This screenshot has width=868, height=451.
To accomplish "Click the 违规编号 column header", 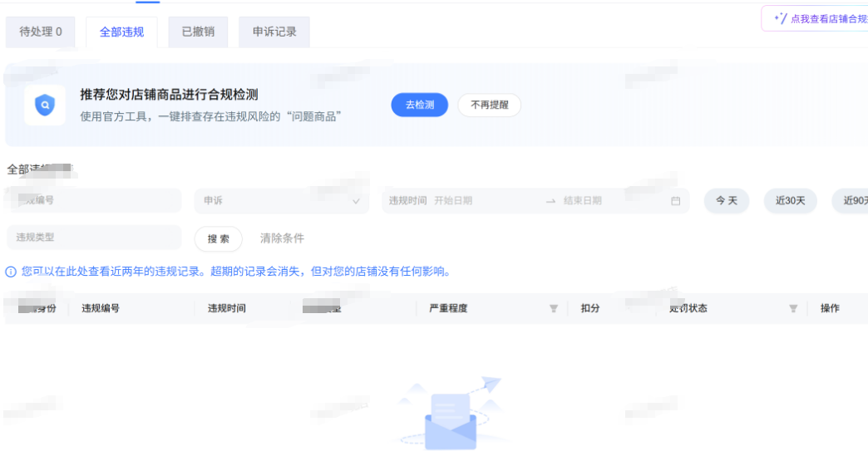I will [101, 308].
